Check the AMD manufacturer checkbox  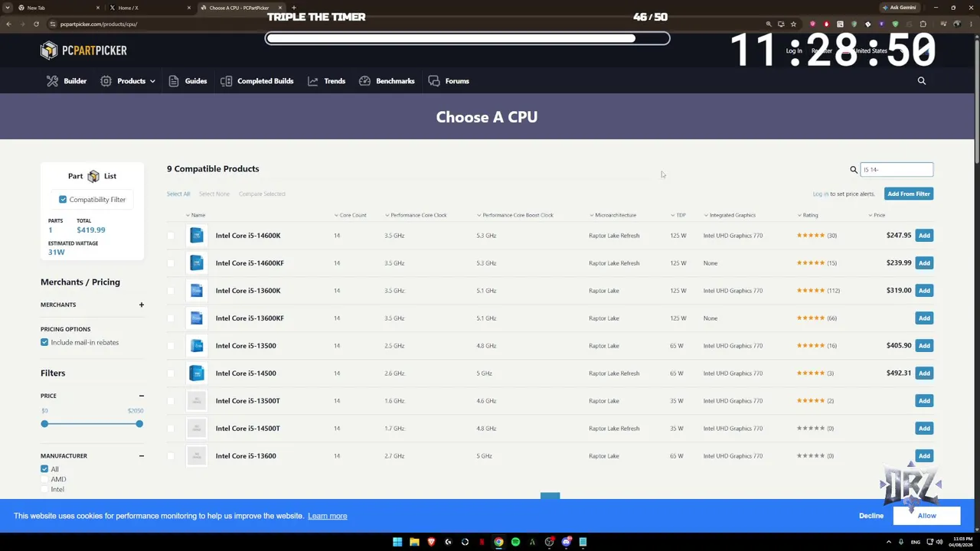pyautogui.click(x=44, y=479)
